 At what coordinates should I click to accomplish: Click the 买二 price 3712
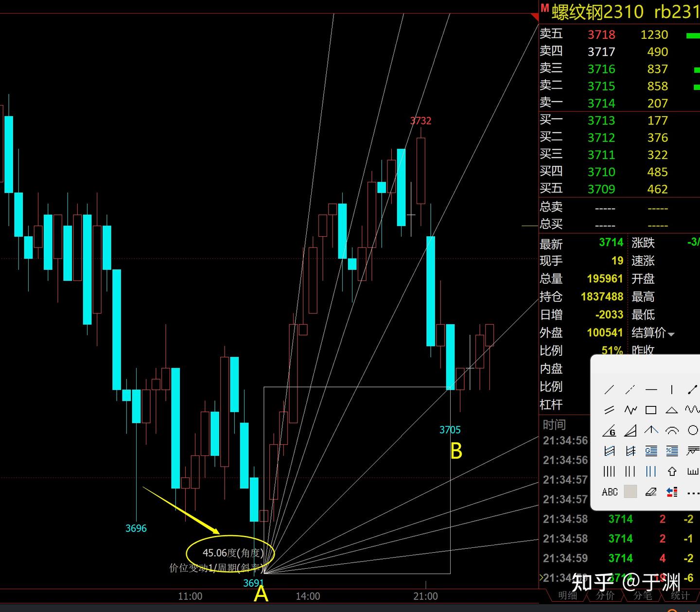(601, 138)
